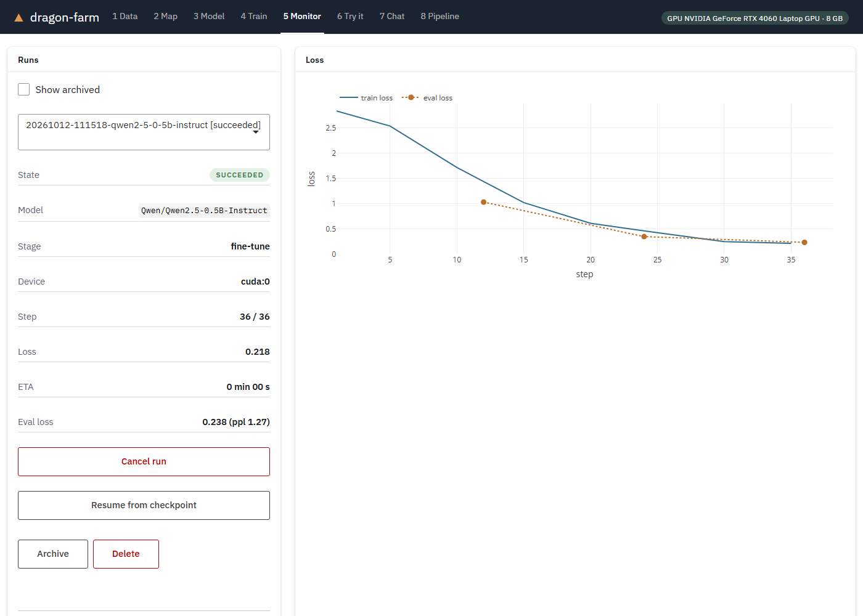
Task: Toggle train loss series in chart legend
Action: coord(366,98)
